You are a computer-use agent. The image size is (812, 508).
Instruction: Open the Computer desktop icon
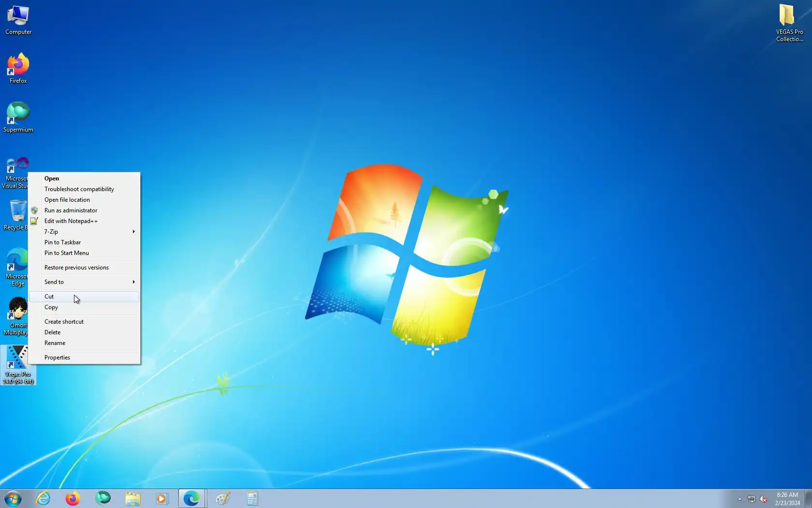pos(18,20)
